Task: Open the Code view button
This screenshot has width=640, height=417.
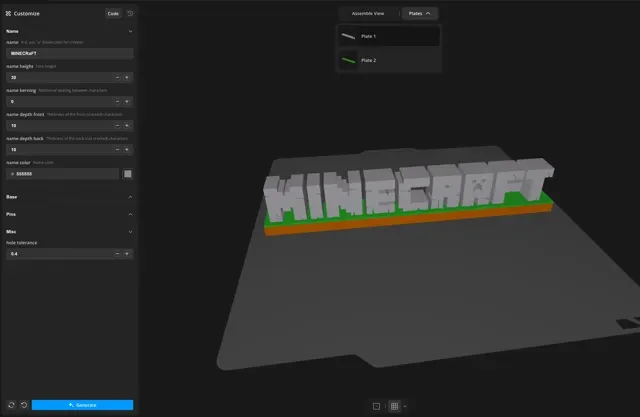Action: [113, 13]
